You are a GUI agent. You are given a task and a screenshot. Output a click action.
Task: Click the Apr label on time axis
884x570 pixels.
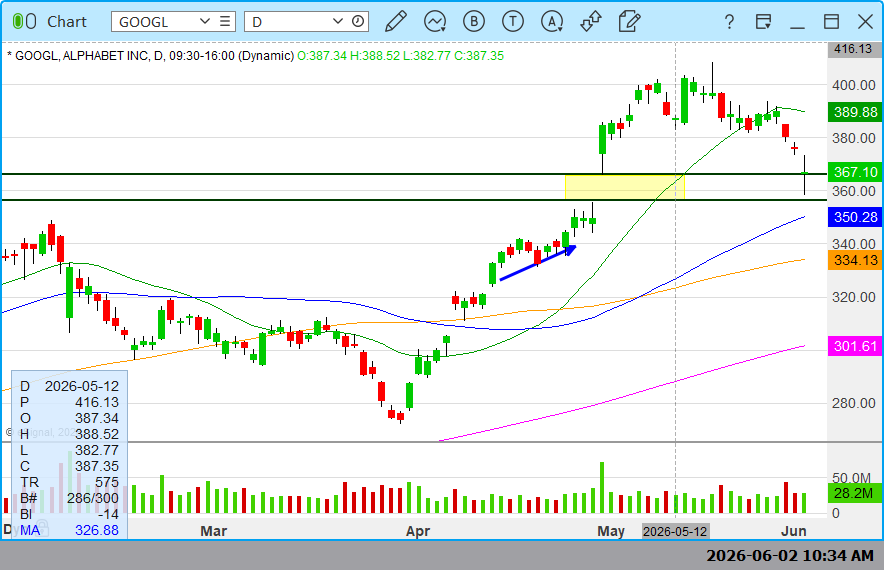click(418, 531)
